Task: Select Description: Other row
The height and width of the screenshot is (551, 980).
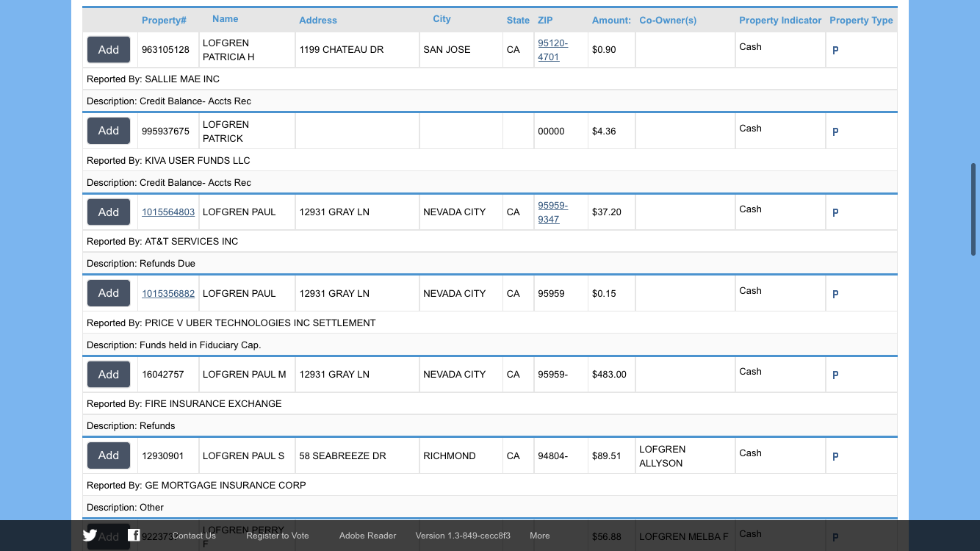Action: point(490,507)
